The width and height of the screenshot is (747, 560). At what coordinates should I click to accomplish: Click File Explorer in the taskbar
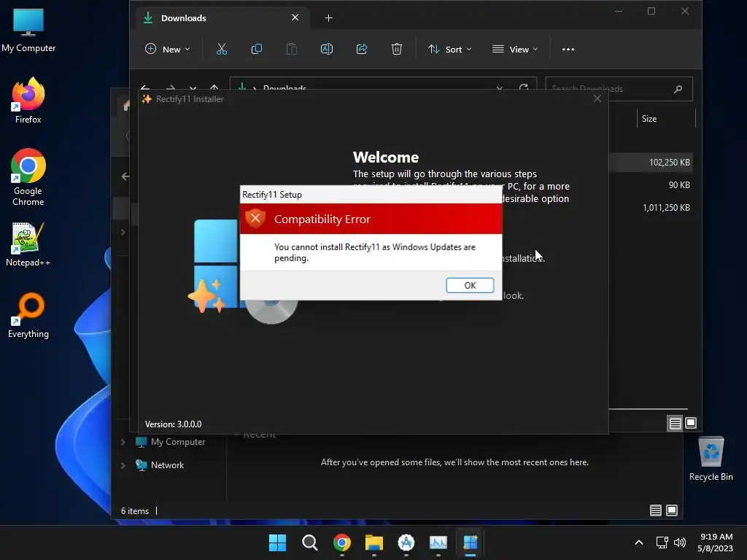coord(374,542)
